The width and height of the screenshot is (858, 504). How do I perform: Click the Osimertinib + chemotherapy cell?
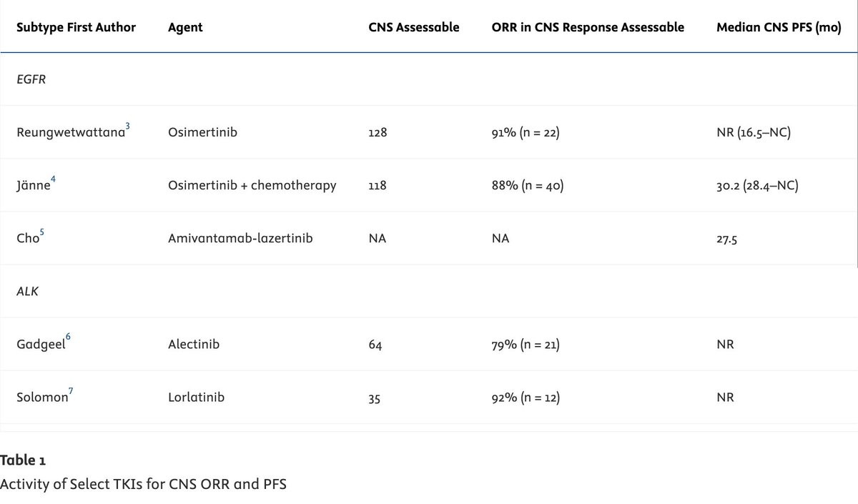(252, 185)
